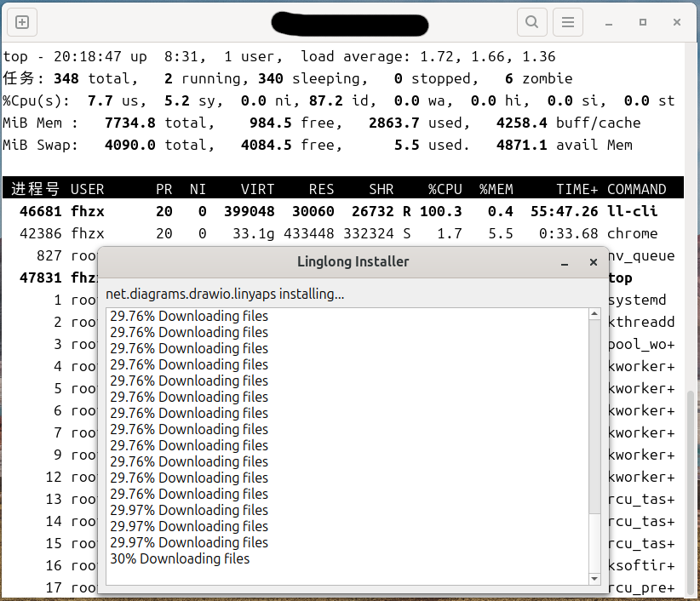Click the ll-cli command in process list
The width and height of the screenshot is (700, 601).
pyautogui.click(x=632, y=211)
